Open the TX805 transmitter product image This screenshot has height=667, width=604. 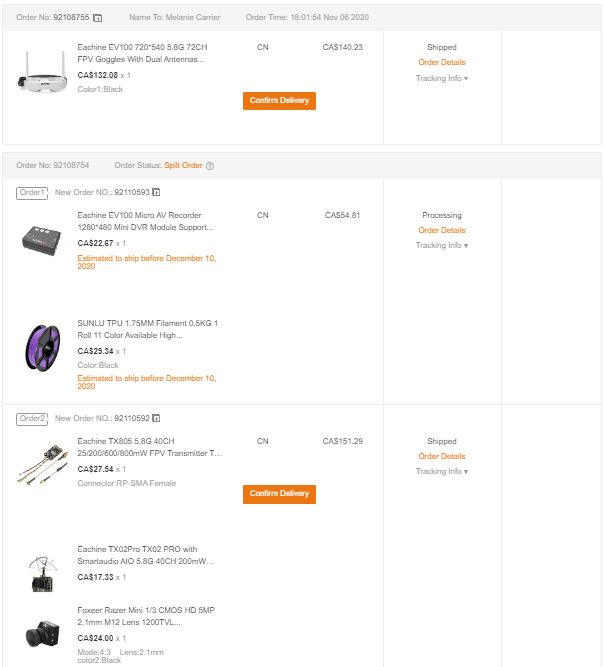[x=43, y=464]
